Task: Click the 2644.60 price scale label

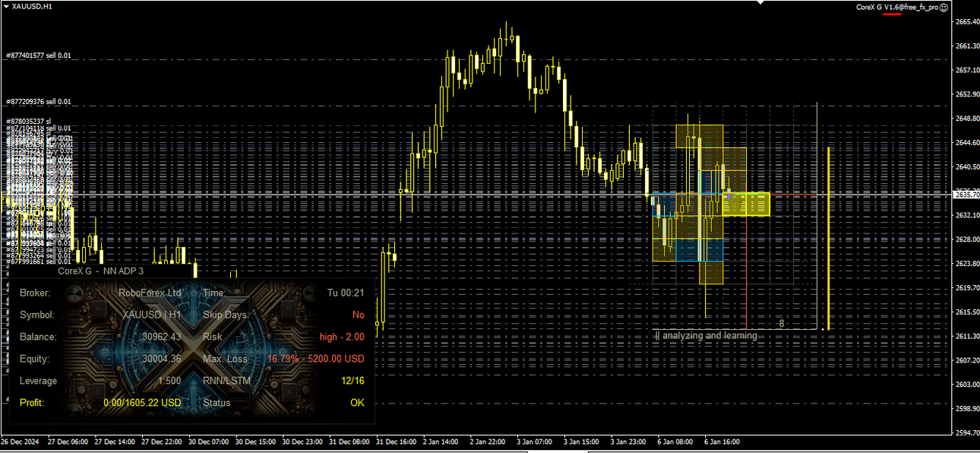Action: click(966, 142)
